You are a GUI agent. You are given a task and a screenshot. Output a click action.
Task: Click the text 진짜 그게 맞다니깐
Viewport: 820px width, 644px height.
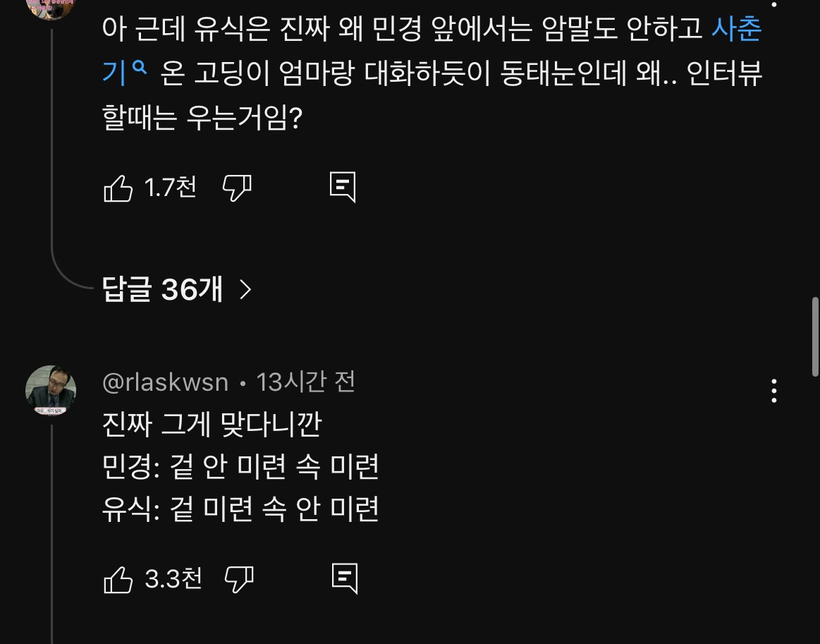tap(212, 425)
